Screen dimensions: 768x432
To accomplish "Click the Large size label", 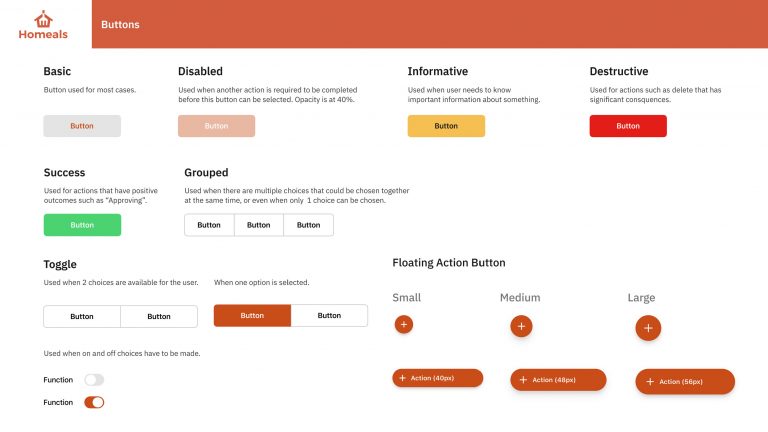I will [x=641, y=298].
